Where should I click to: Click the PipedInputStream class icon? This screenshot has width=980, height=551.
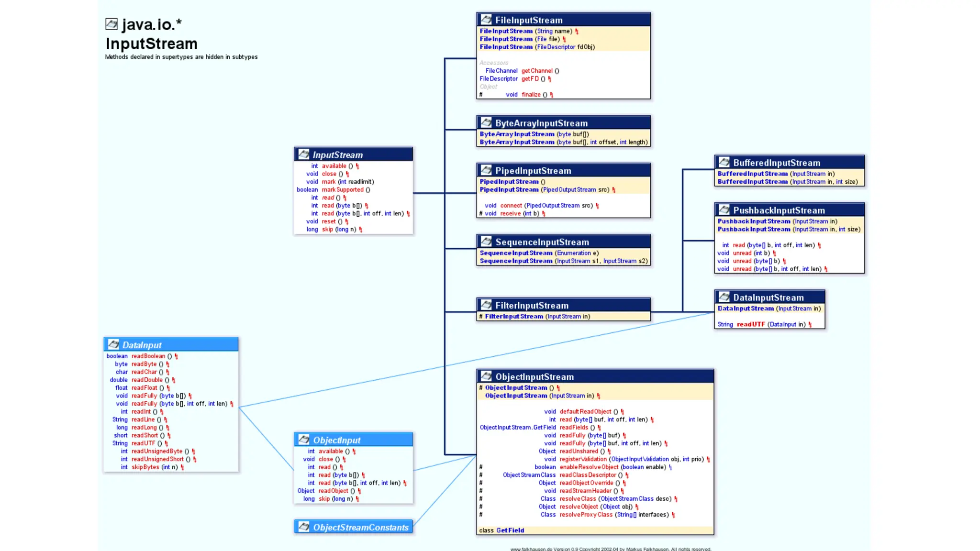[486, 170]
